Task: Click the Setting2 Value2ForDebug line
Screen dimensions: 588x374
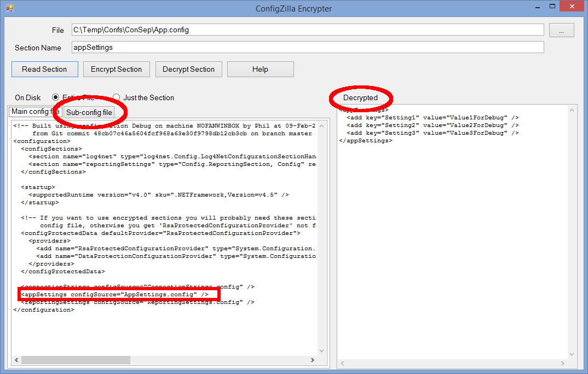Action: 433,125
